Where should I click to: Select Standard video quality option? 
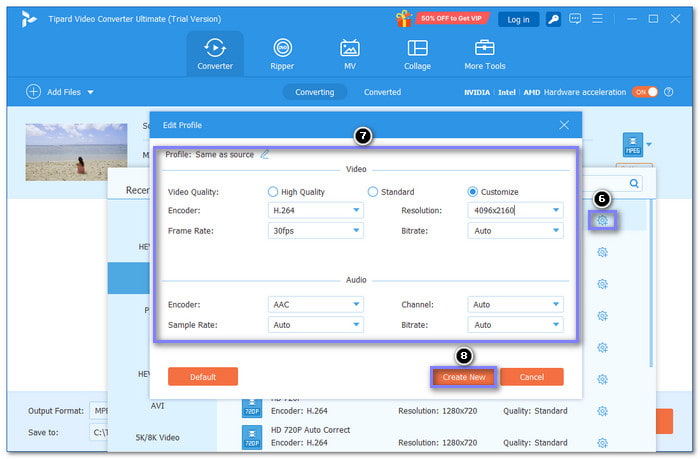point(373,192)
